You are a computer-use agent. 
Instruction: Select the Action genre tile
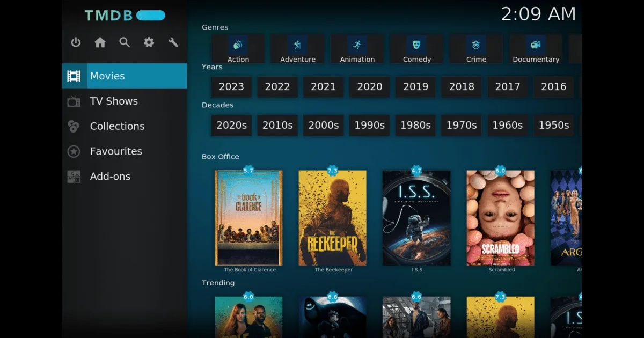[238, 48]
